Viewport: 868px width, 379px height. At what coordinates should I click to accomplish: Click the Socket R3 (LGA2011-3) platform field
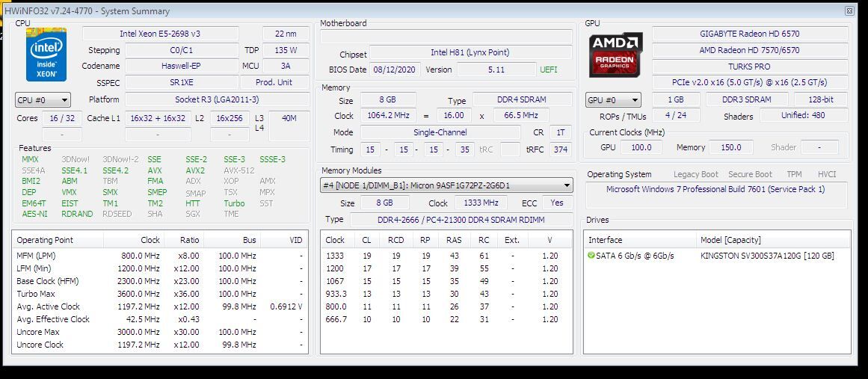[217, 99]
